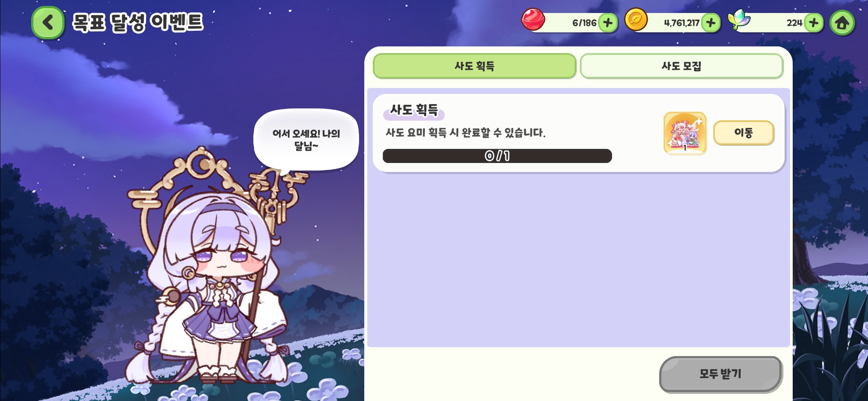Click the 6/186 stamina counter
Viewport: 868px width, 401px height.
pos(584,23)
